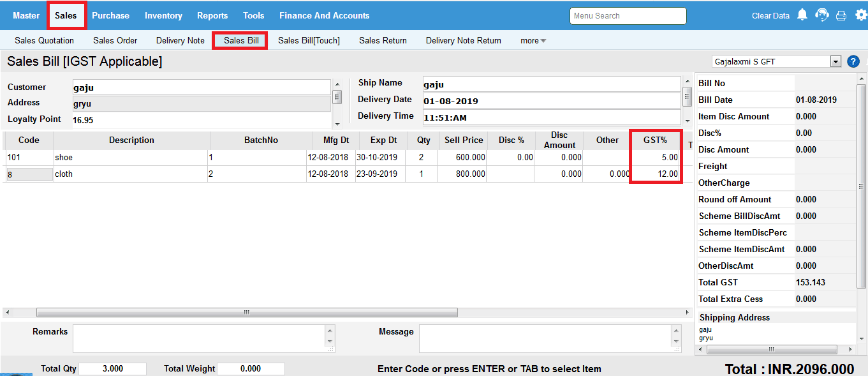Image resolution: width=868 pixels, height=376 pixels.
Task: Switch to the Sales Return tab
Action: (x=383, y=41)
